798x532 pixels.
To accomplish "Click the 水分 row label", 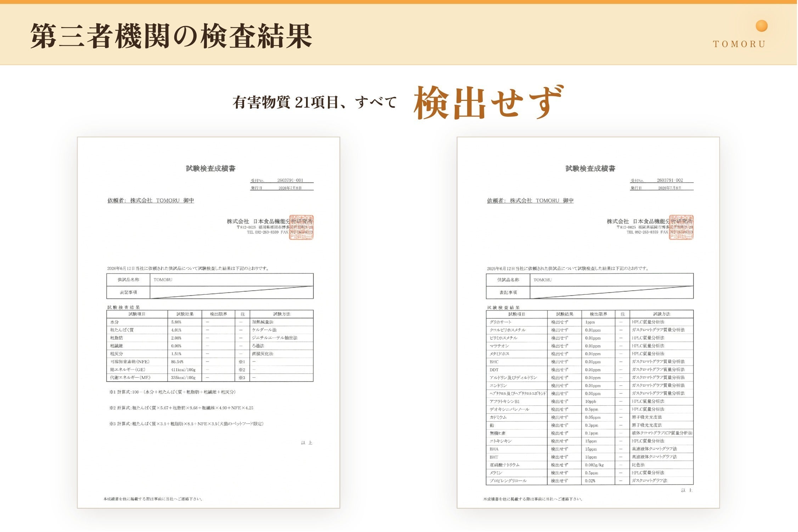I will pyautogui.click(x=114, y=322).
